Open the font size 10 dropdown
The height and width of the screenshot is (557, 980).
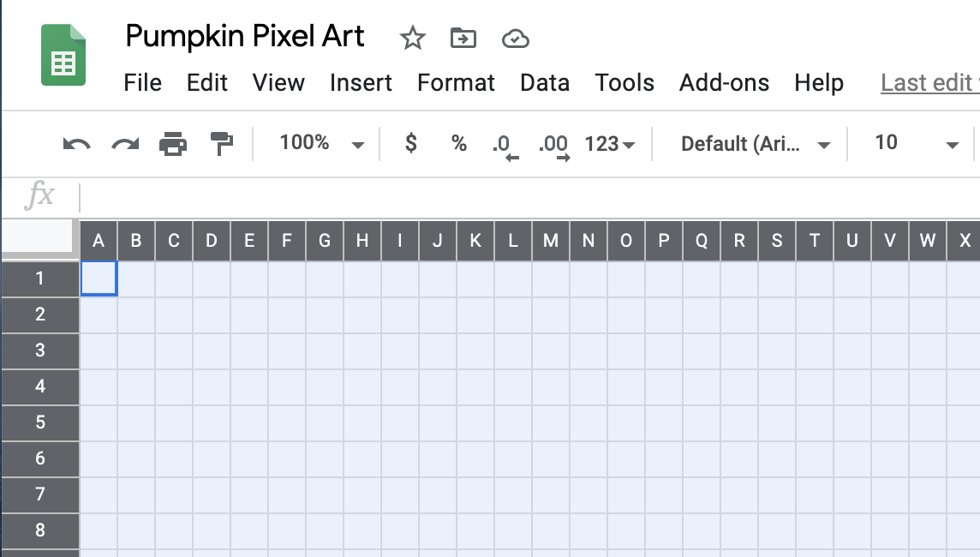(x=917, y=143)
